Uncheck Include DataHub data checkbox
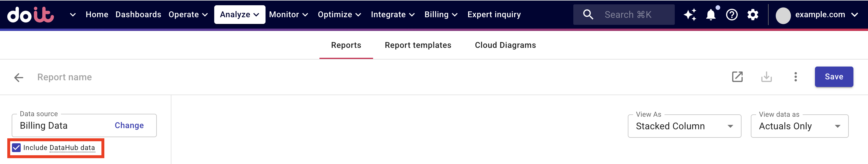The width and height of the screenshot is (868, 164). pos(16,148)
